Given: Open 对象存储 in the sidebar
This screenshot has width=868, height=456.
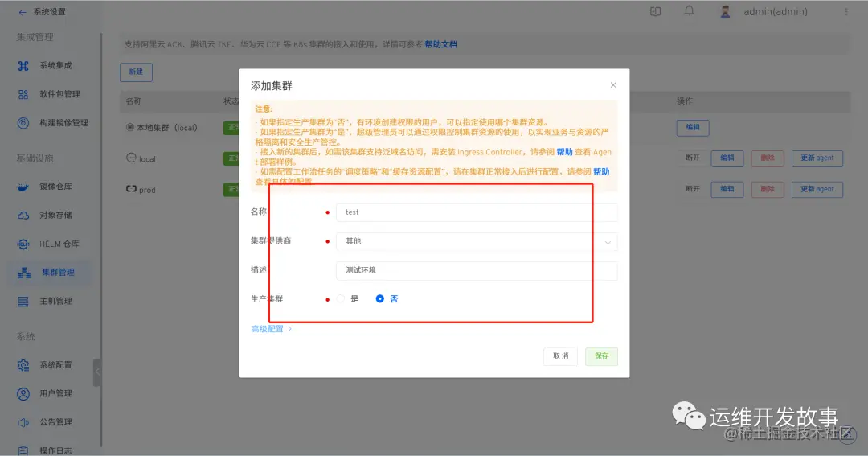Looking at the screenshot, I should pos(55,215).
